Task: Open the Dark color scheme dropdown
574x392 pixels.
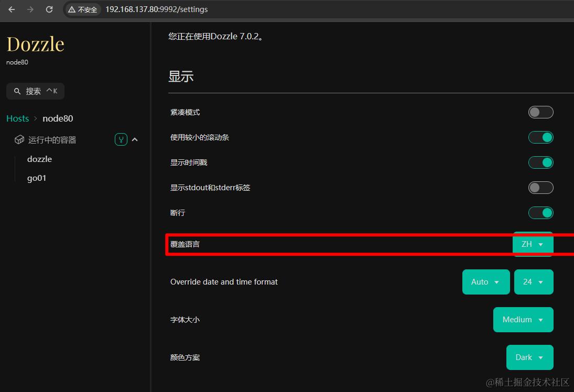Action: pyautogui.click(x=529, y=357)
